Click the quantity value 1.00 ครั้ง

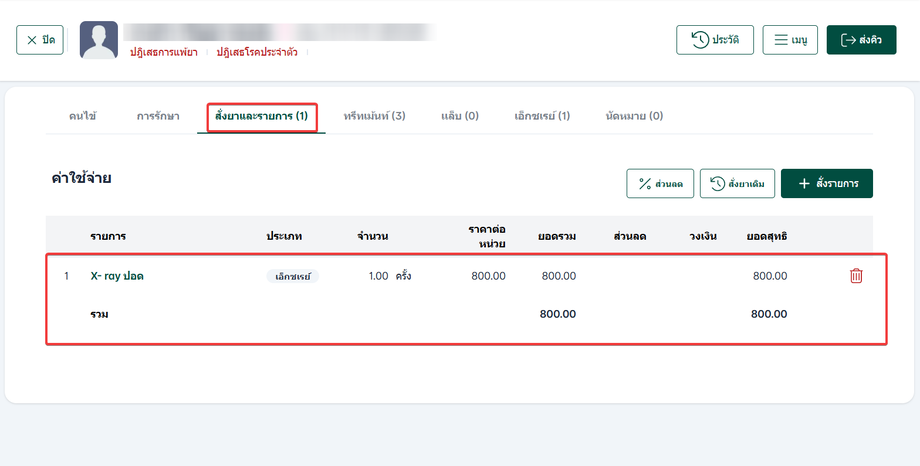390,276
